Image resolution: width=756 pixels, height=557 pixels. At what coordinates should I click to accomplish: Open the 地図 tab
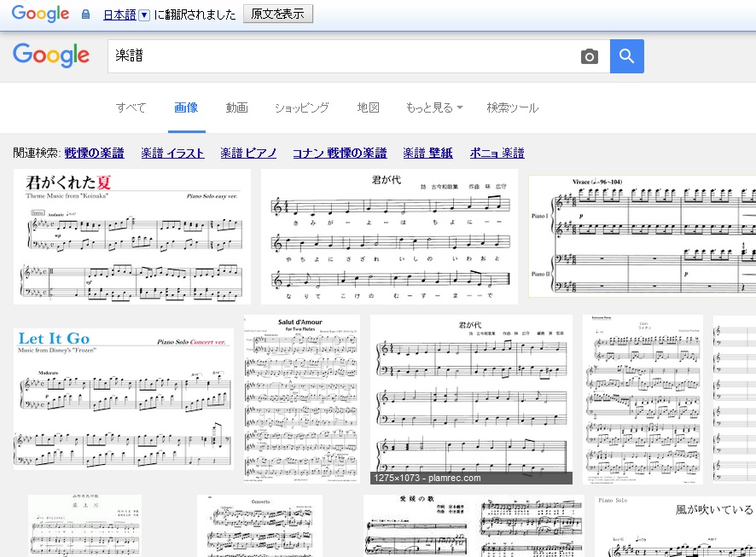point(368,107)
